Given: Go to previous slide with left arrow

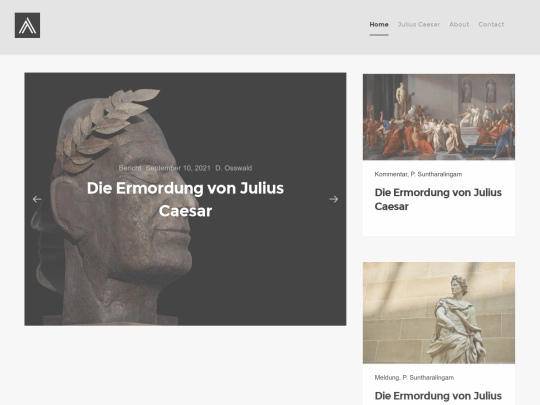Looking at the screenshot, I should [x=37, y=199].
